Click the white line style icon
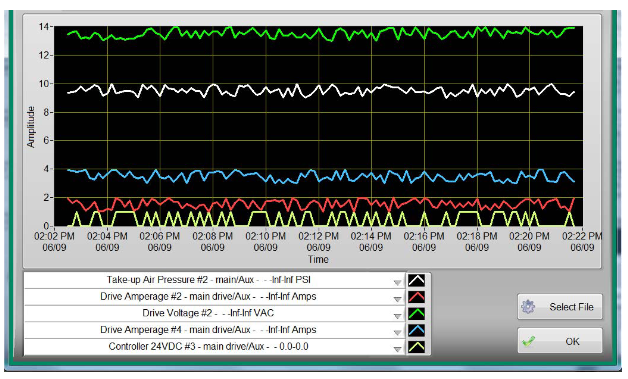Viewport: 628px width, 379px height. tap(416, 280)
